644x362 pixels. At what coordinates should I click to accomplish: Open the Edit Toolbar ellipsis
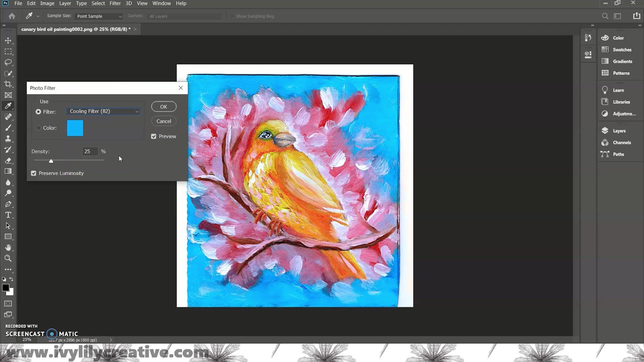8,269
